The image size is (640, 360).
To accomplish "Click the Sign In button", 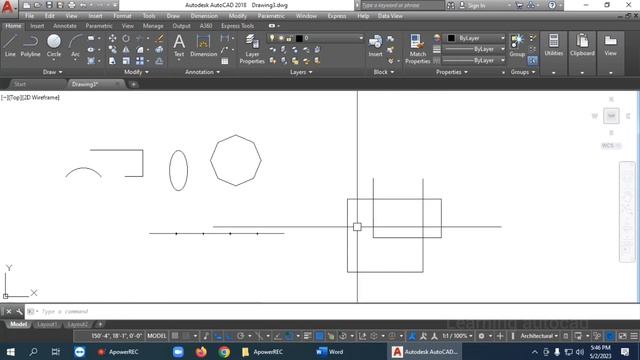I will pos(473,5).
